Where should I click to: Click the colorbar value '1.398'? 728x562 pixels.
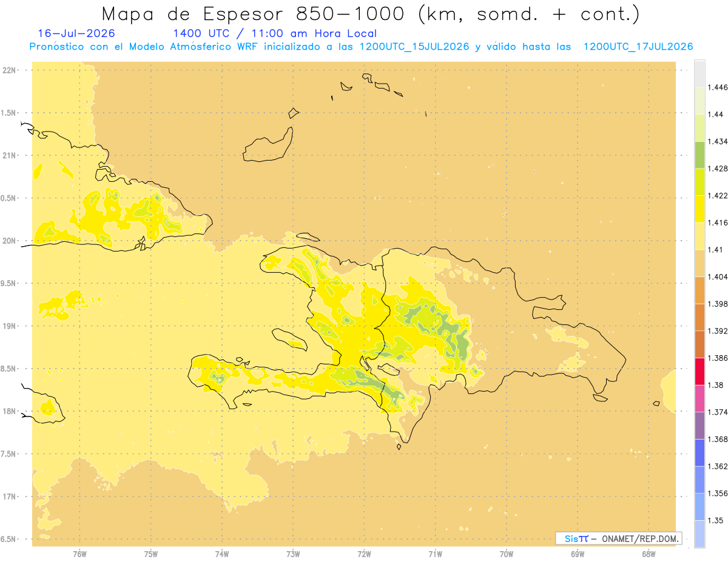718,304
